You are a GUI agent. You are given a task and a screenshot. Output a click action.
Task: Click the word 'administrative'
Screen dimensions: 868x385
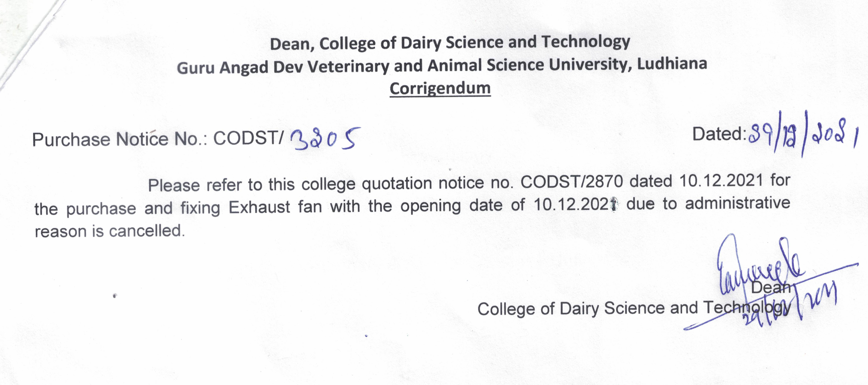click(738, 204)
